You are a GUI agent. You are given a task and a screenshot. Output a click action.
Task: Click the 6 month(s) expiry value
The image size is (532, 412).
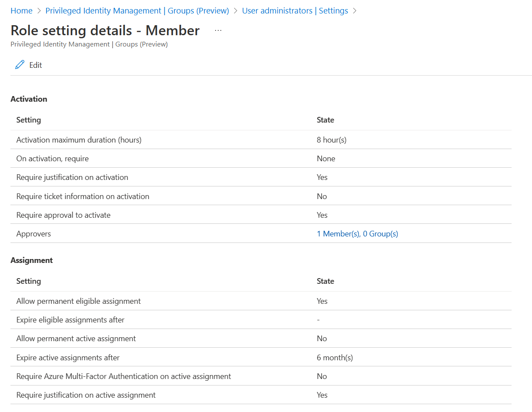click(335, 358)
